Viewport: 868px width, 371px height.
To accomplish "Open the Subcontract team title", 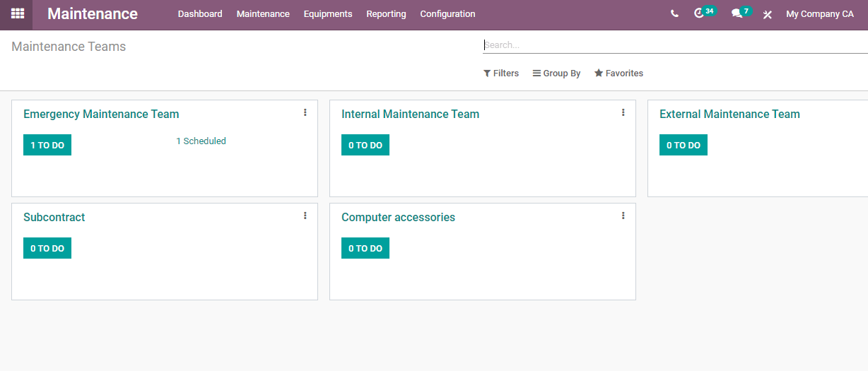I will pos(54,217).
